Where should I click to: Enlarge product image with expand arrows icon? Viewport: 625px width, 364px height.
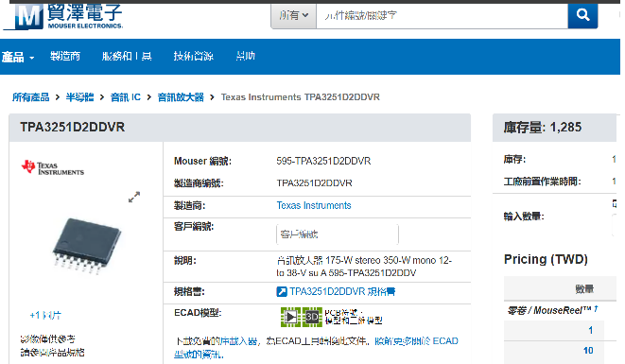coord(134,197)
